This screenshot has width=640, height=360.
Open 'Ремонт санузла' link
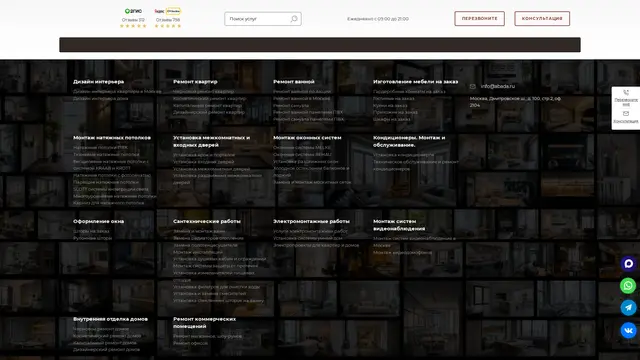coord(291,105)
